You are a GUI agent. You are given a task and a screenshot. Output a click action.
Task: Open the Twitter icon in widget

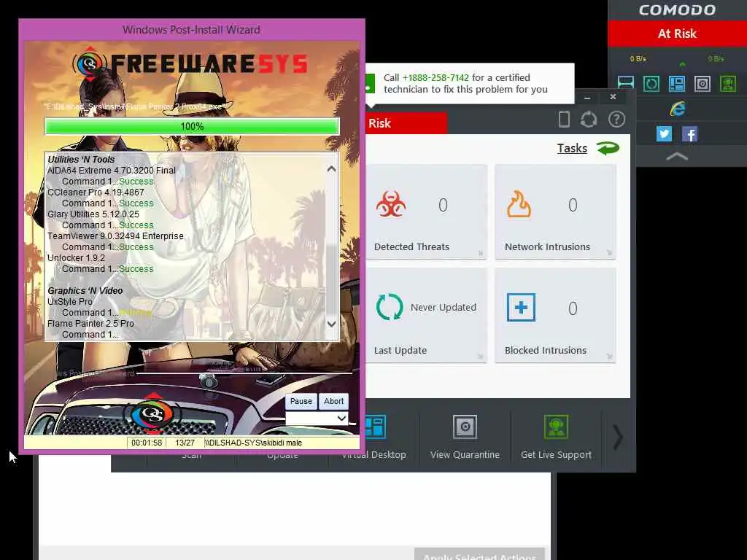pos(664,134)
